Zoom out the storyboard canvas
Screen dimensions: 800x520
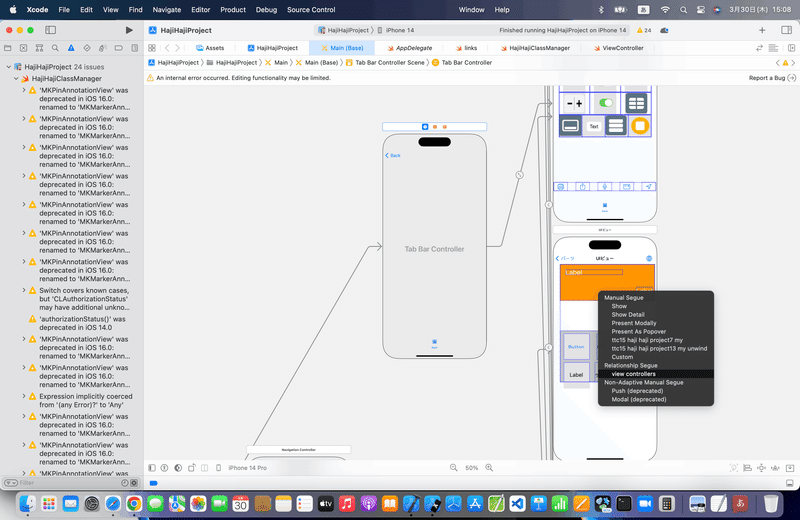pyautogui.click(x=453, y=467)
